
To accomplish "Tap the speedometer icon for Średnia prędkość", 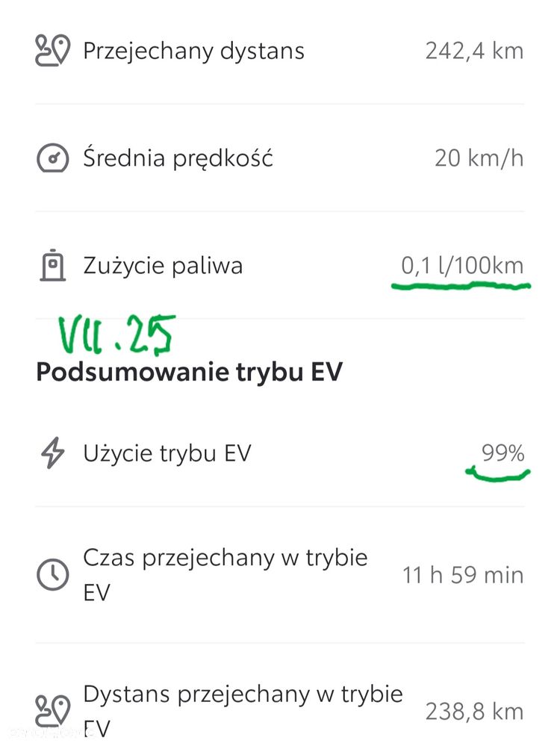I will tap(52, 158).
